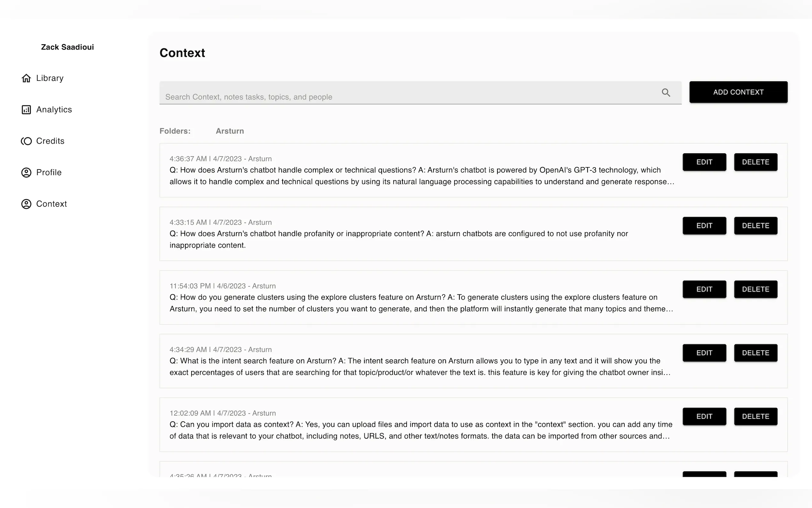Delete the import data context entry
The height and width of the screenshot is (508, 812).
(x=755, y=416)
